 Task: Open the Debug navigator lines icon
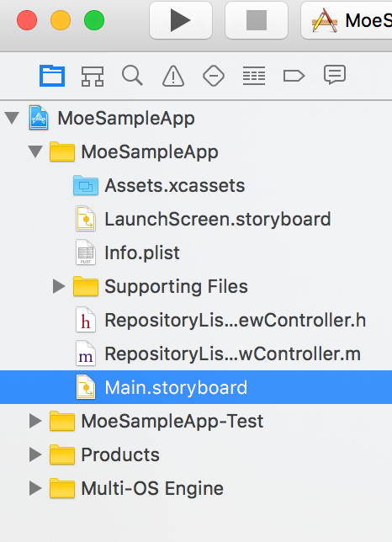coord(254,76)
